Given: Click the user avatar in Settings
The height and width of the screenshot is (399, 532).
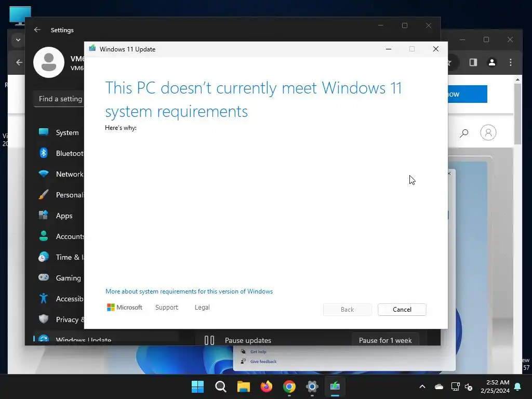Looking at the screenshot, I should pyautogui.click(x=49, y=62).
